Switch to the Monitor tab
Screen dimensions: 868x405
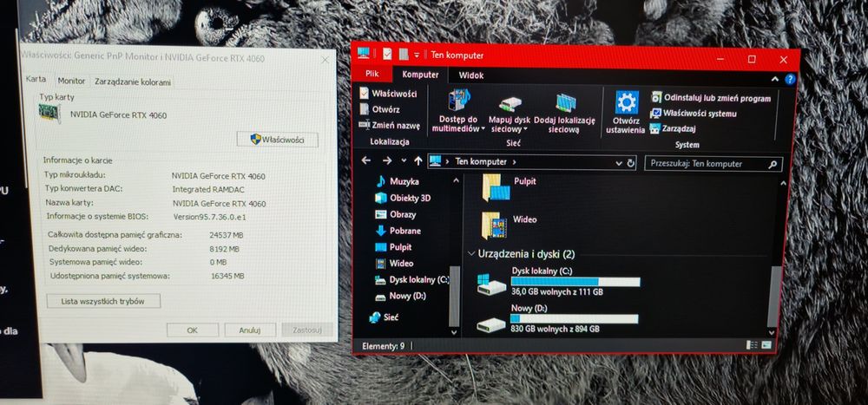pos(71,81)
